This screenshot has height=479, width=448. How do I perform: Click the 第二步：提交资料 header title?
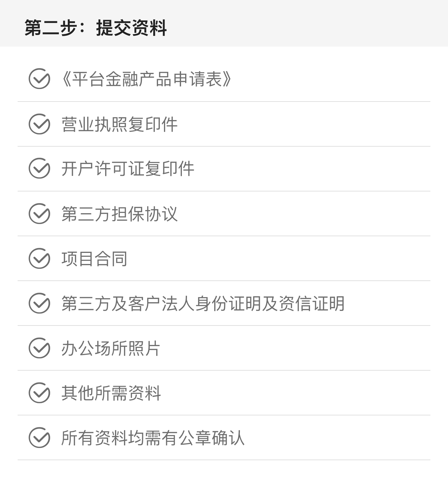click(96, 28)
